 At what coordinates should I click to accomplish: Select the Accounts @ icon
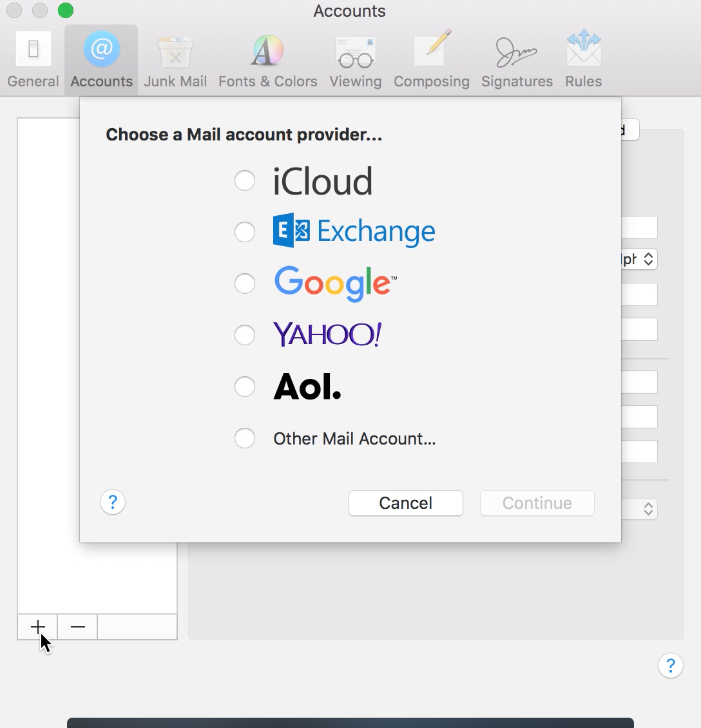point(102,50)
